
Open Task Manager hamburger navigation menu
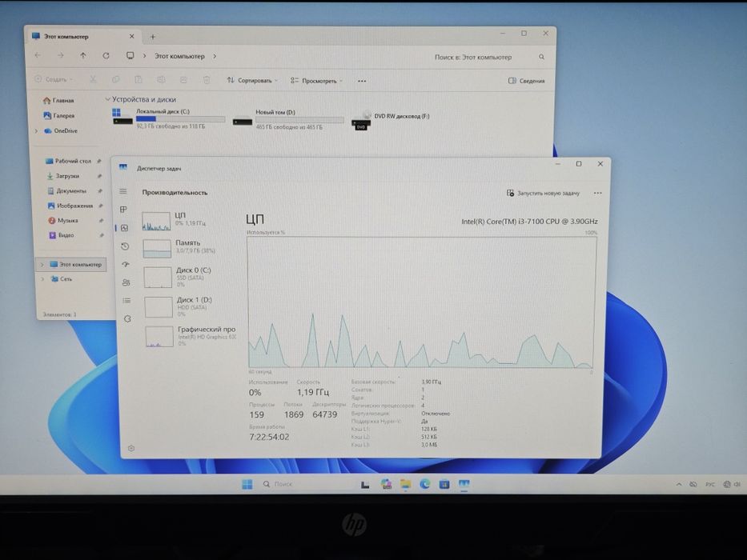click(x=123, y=191)
